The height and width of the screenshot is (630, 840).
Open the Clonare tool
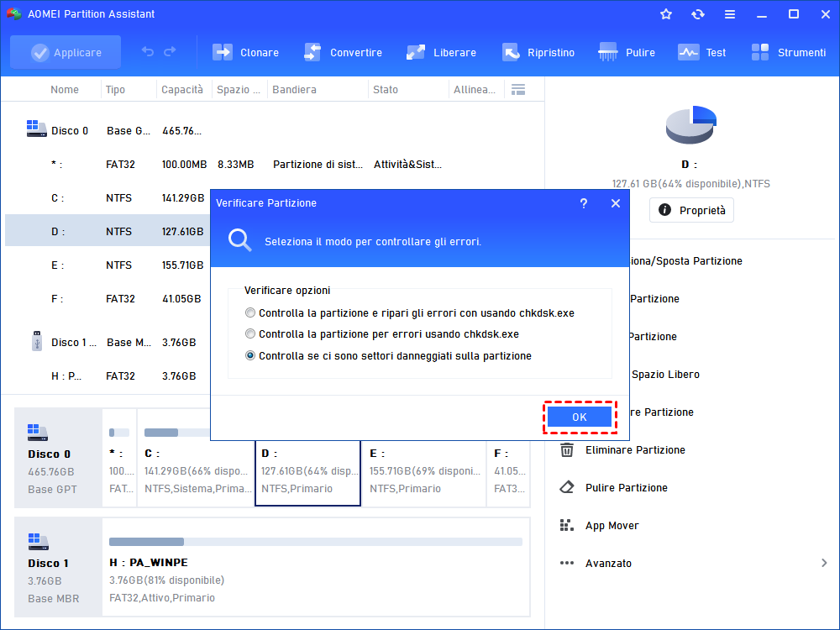[245, 52]
